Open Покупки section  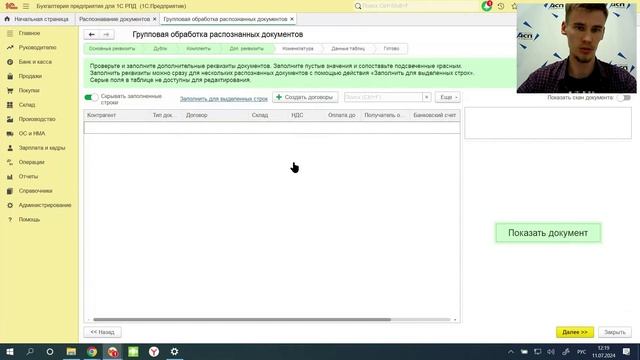29,90
